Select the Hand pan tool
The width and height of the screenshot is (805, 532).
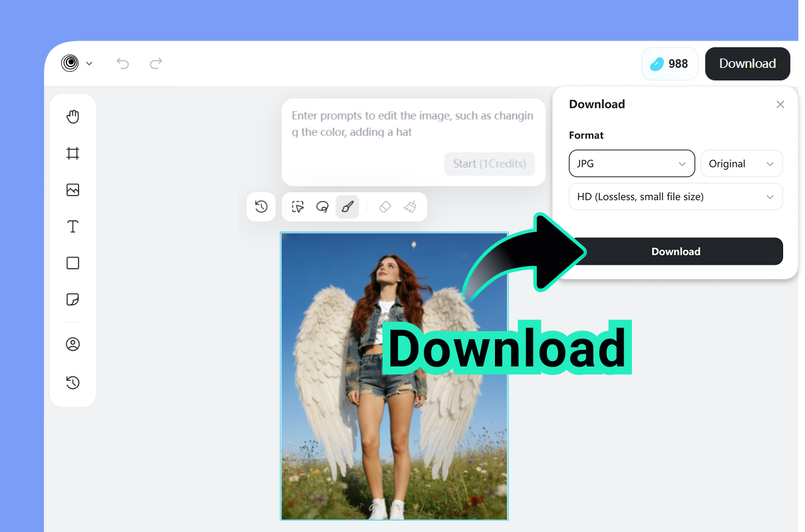coord(73,116)
